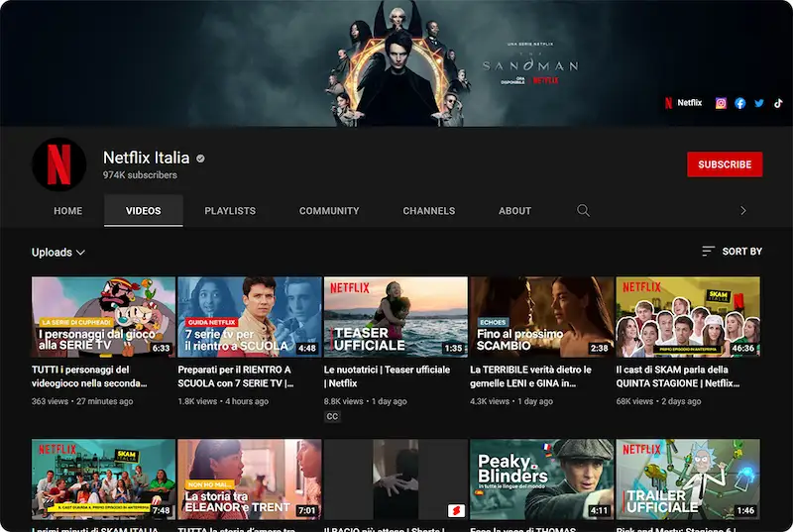Open the Echoes Fino al prossimo scambio thumbnail

coord(541,317)
